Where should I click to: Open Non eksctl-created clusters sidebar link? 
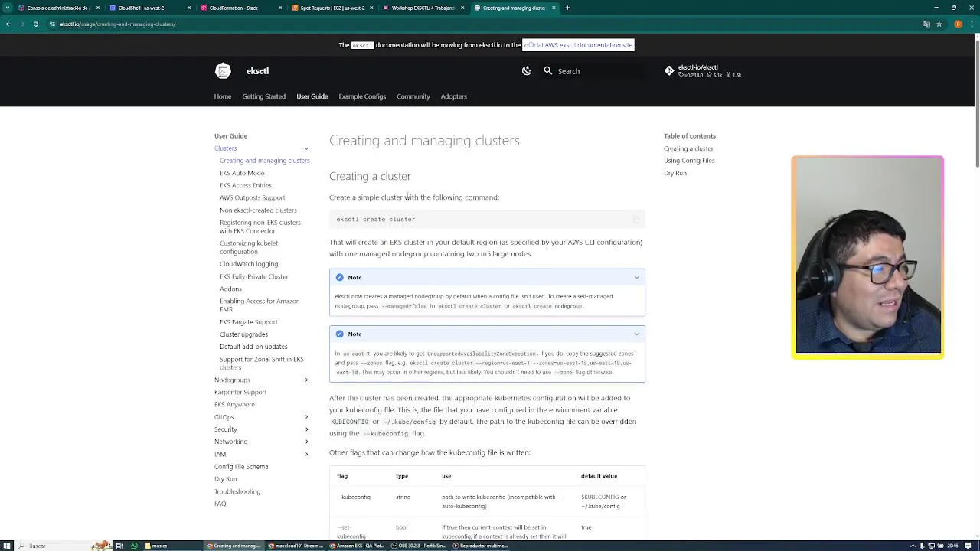[258, 210]
